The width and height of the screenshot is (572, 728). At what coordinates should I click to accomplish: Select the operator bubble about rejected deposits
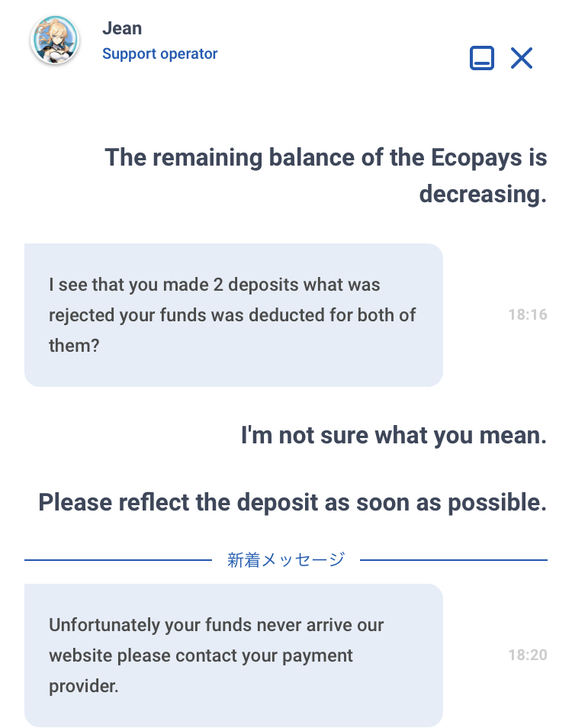[x=233, y=314]
